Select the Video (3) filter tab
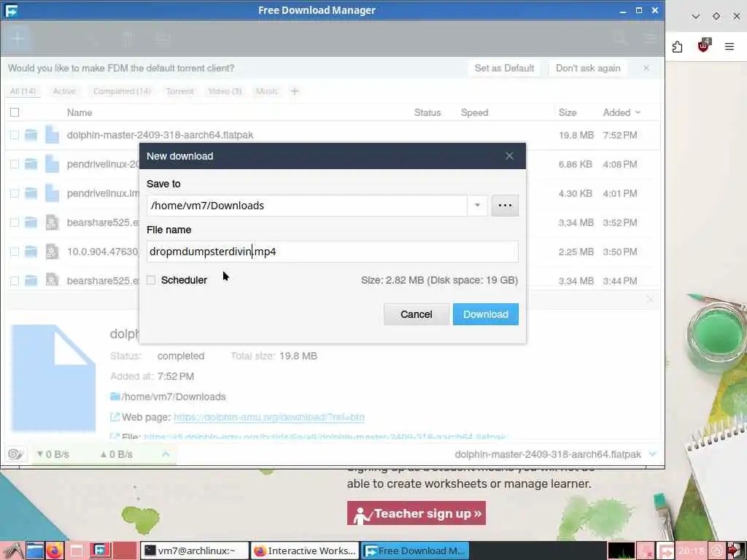 point(225,91)
